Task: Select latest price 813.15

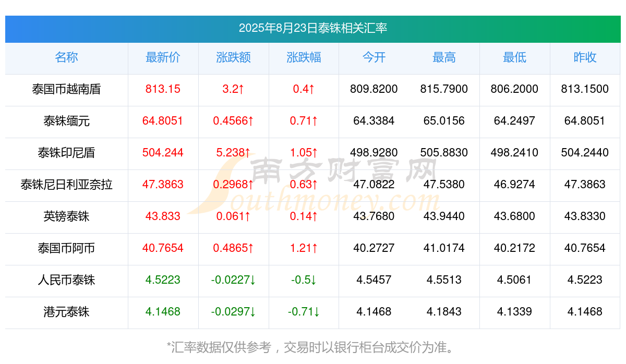Action: pyautogui.click(x=163, y=89)
